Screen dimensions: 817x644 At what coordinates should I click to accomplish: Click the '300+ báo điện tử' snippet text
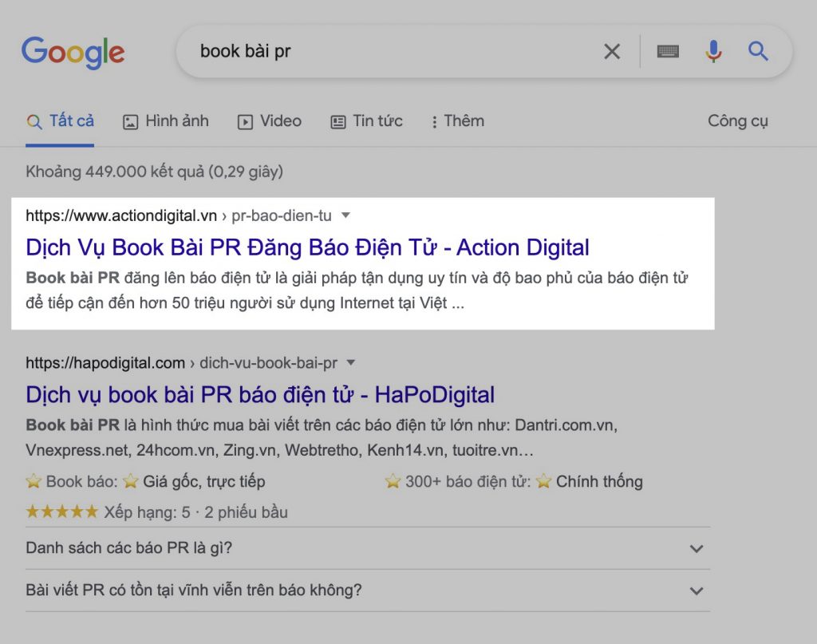pos(468,481)
